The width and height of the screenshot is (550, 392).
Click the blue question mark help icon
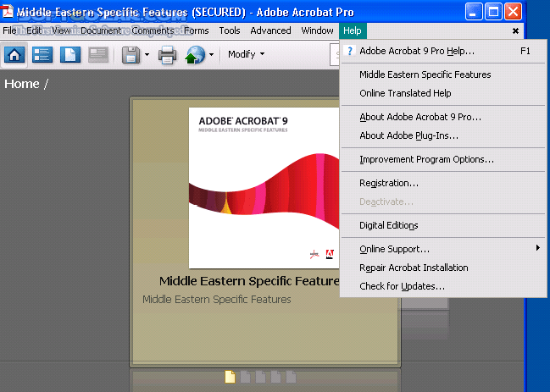pyautogui.click(x=349, y=51)
